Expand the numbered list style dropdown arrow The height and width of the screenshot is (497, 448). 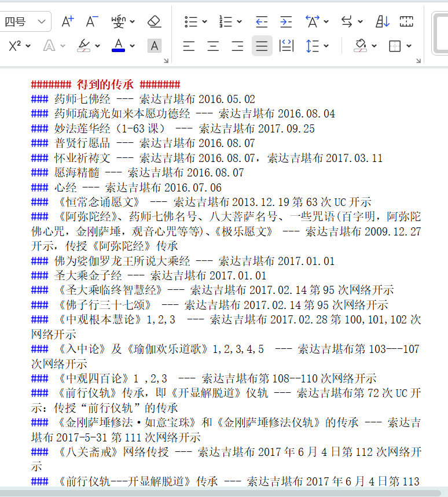pos(240,21)
